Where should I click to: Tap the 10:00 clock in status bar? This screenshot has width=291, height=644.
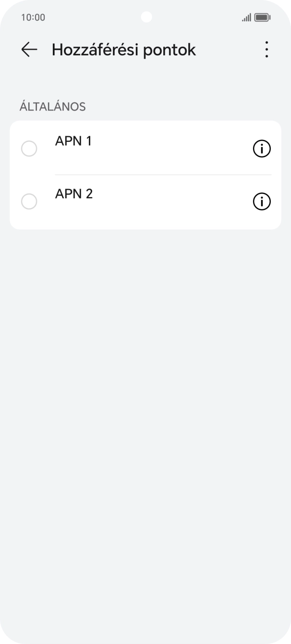[x=33, y=18]
